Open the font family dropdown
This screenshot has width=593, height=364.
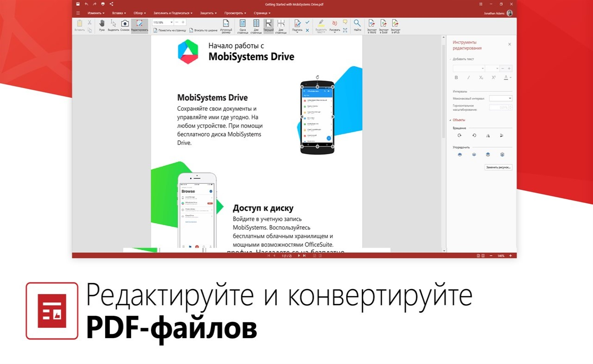(x=469, y=69)
